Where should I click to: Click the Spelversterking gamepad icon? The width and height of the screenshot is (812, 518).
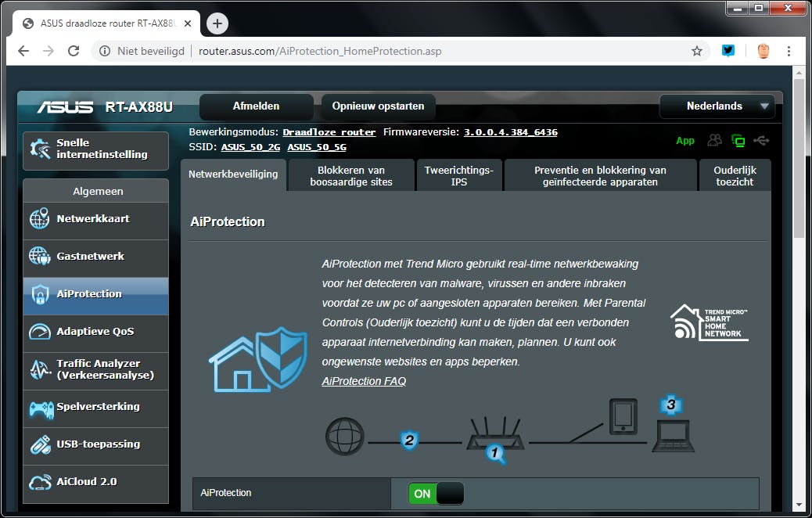41,409
